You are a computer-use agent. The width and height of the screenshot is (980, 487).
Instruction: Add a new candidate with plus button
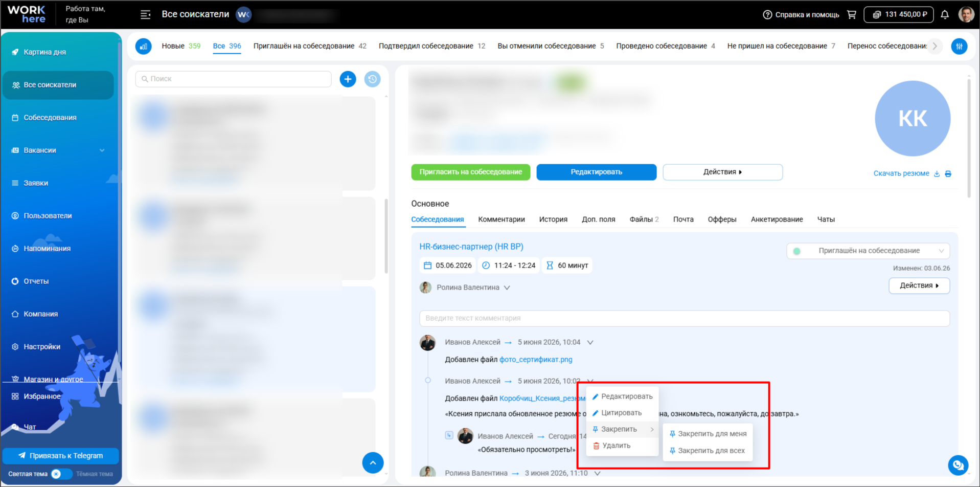(348, 79)
